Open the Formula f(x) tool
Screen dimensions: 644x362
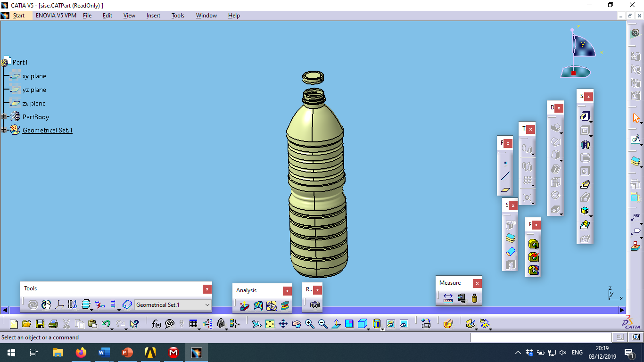pyautogui.click(x=157, y=324)
